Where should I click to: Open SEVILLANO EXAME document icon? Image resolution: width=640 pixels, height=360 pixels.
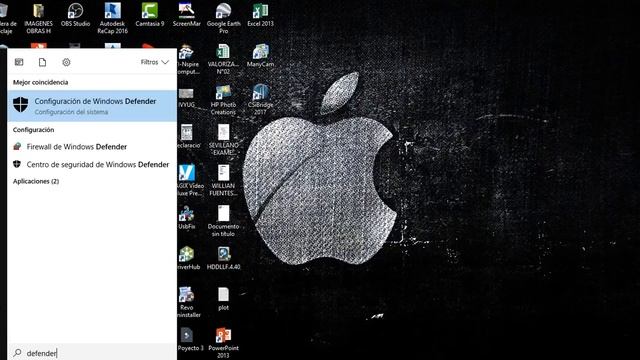coord(223,140)
